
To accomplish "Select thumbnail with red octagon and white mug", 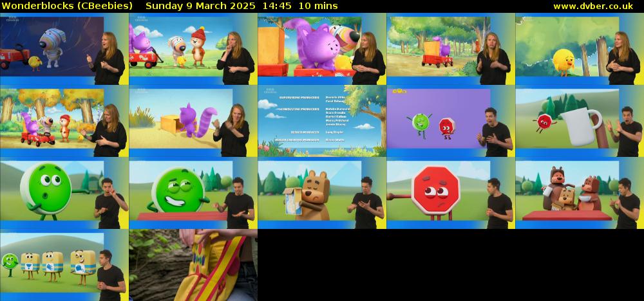I will [x=580, y=121].
